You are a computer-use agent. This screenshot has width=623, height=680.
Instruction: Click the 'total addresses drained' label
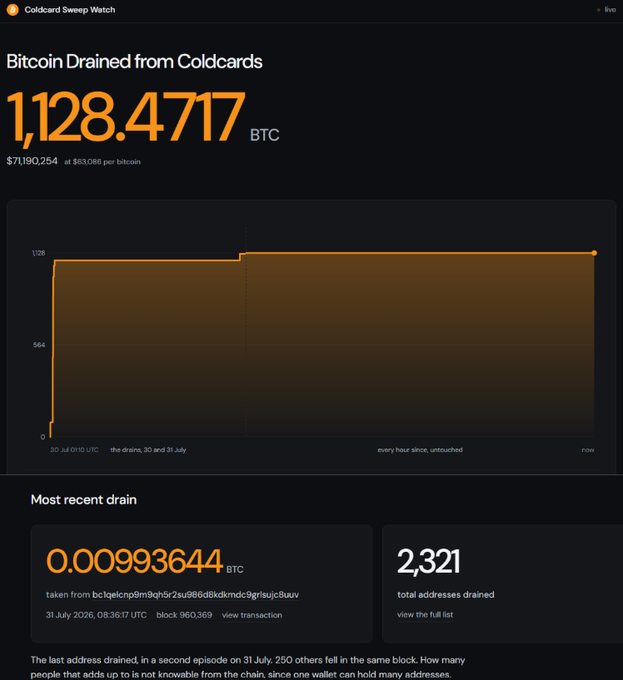coord(446,595)
